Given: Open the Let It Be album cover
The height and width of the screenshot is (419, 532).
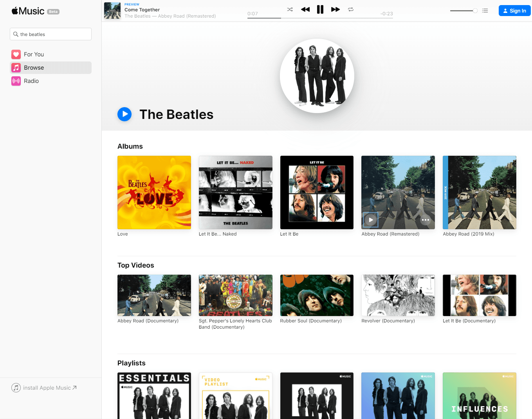Looking at the screenshot, I should point(317,192).
